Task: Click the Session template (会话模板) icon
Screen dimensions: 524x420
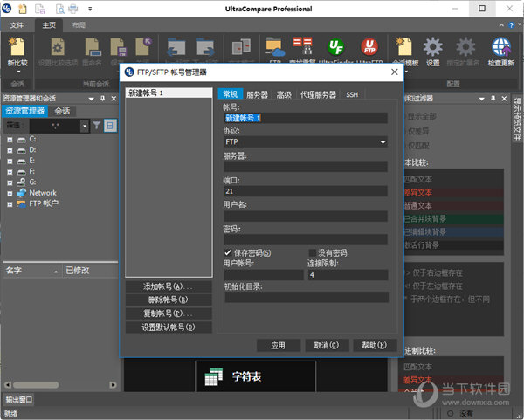Action: point(404,47)
